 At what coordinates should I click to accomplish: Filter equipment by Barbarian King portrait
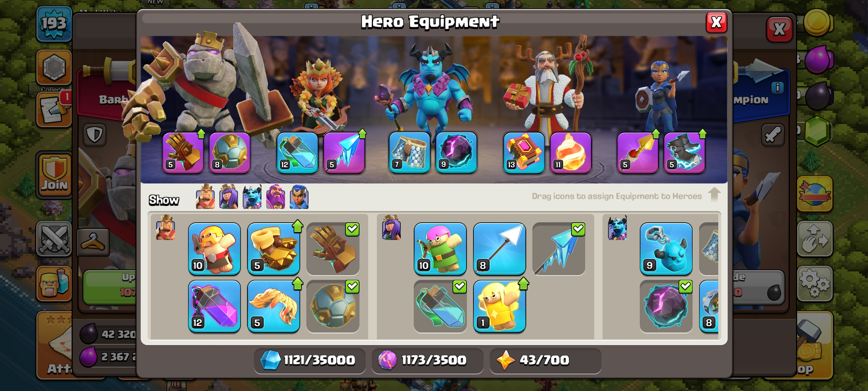(x=205, y=197)
